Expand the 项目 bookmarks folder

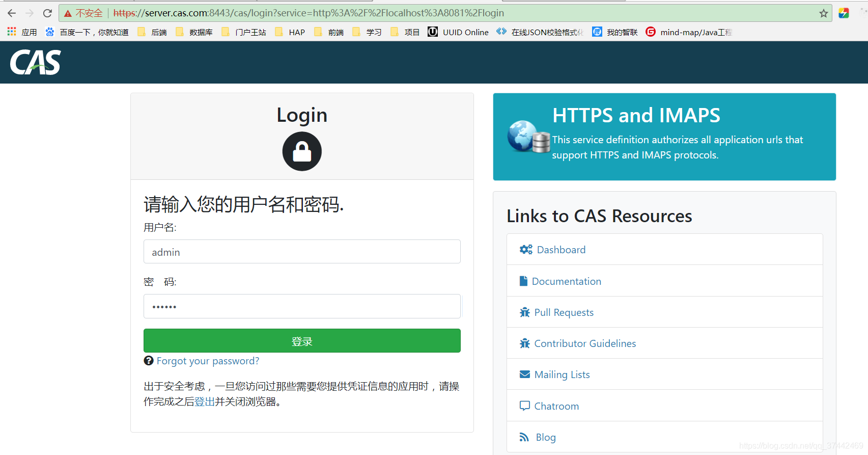tap(405, 32)
